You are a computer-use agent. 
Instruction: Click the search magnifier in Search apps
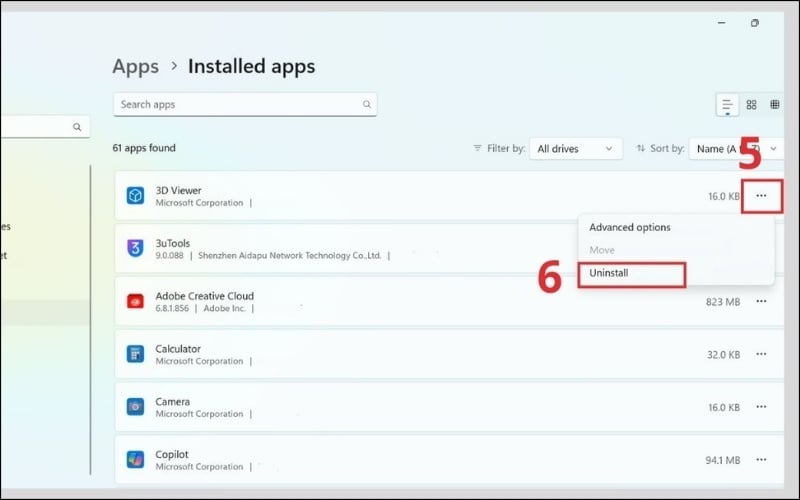pyautogui.click(x=367, y=105)
